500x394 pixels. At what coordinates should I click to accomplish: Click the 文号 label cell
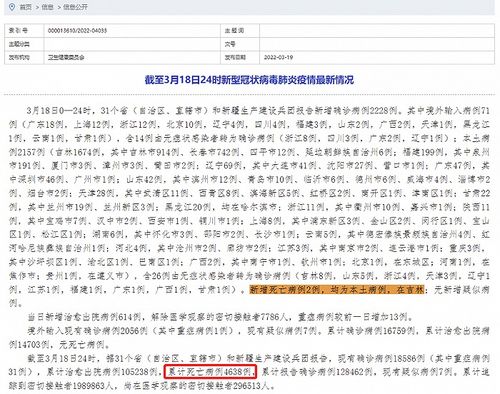pyautogui.click(x=240, y=44)
